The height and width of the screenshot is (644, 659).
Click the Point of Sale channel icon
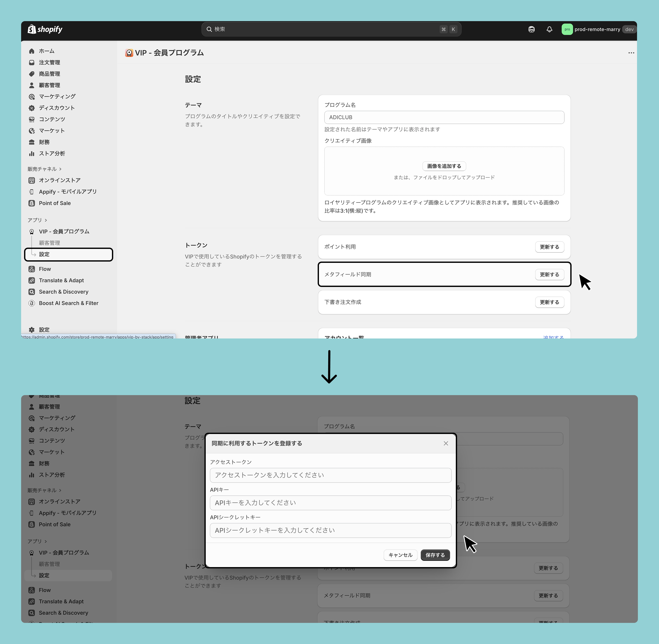point(32,203)
